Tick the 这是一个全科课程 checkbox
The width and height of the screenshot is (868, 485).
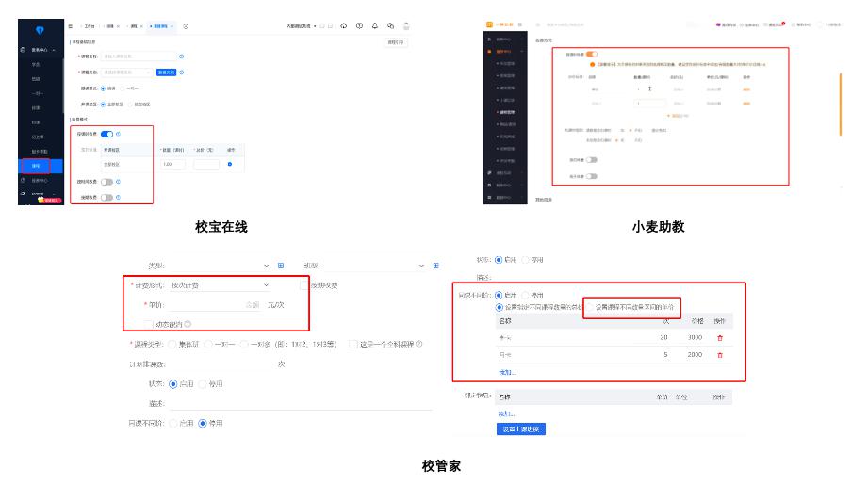(x=352, y=344)
